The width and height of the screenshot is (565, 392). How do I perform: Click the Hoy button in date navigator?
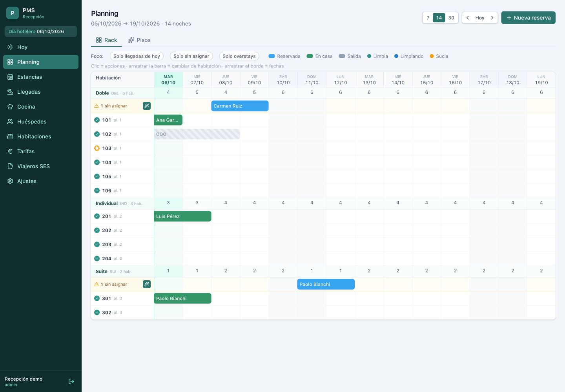(x=480, y=18)
